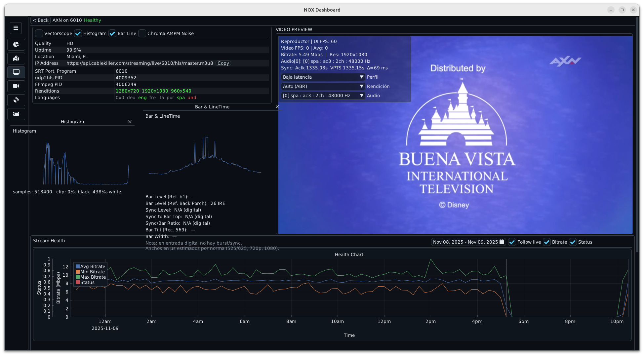This screenshot has height=356, width=644.
Task: Click the green spa language tag
Action: [181, 98]
